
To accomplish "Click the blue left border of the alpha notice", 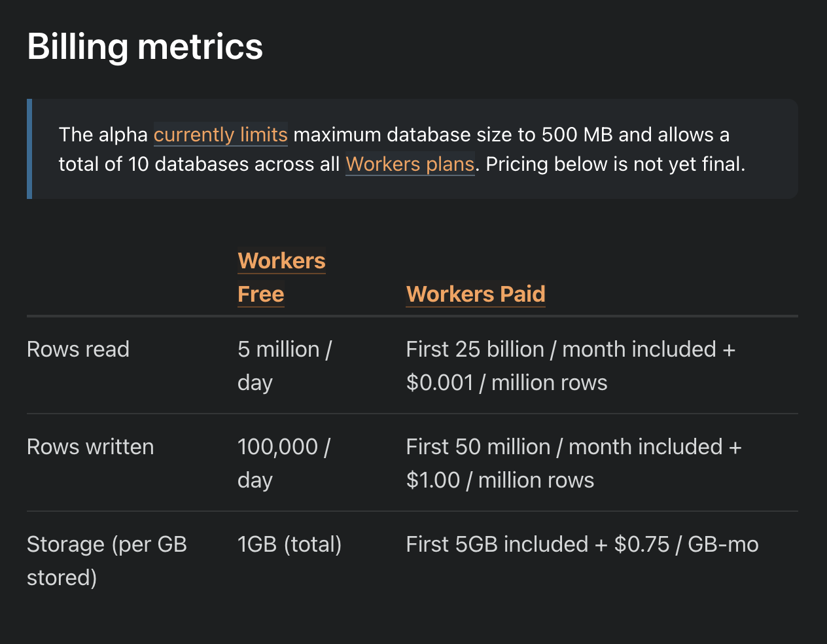I will [x=29, y=149].
